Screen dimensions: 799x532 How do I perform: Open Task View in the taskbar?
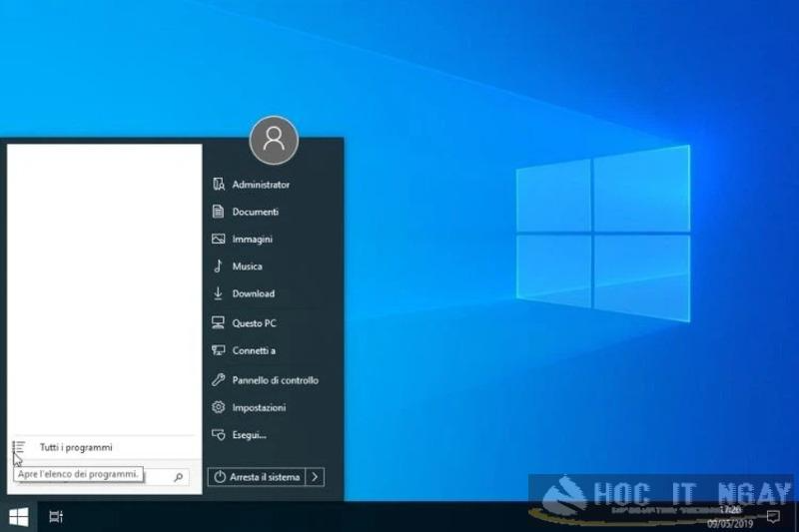coord(56,517)
